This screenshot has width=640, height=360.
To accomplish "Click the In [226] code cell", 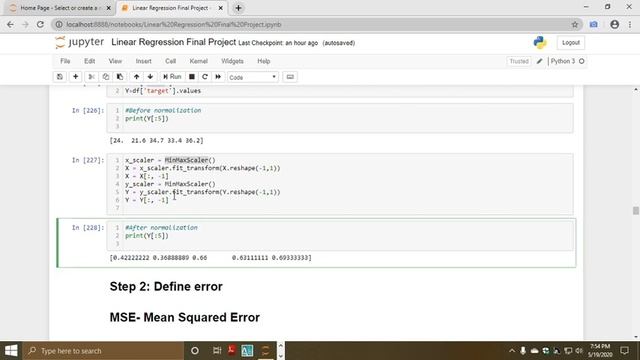I will point(340,118).
